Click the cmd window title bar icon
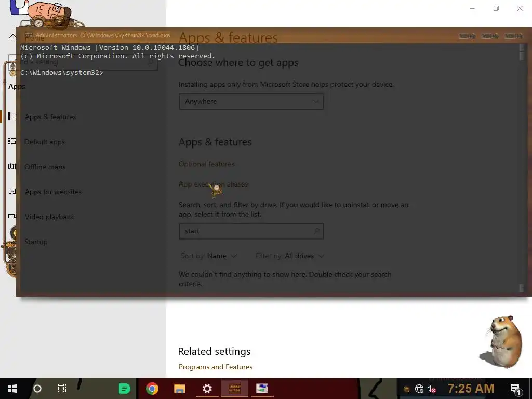This screenshot has width=532, height=399. coord(29,35)
